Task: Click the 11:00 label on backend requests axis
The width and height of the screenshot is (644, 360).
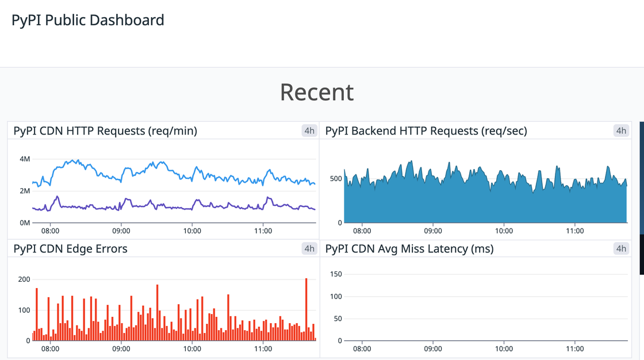Action: tap(576, 230)
